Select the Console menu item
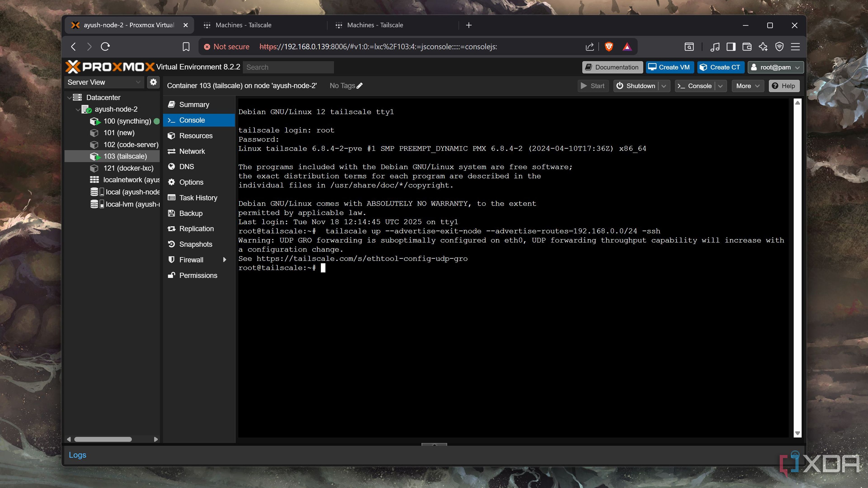Screen dimensions: 868x488 click(x=199, y=120)
